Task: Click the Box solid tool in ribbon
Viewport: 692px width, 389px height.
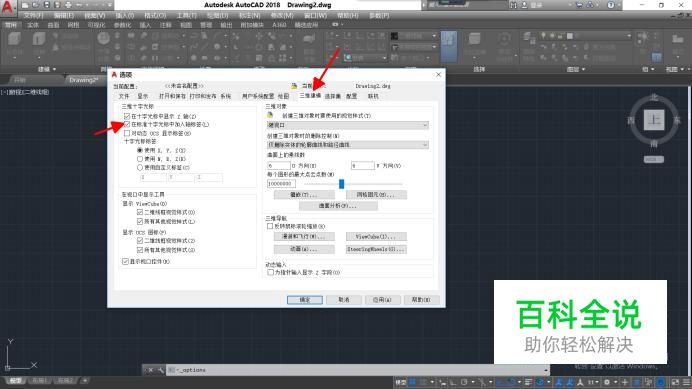Action: (x=15, y=39)
